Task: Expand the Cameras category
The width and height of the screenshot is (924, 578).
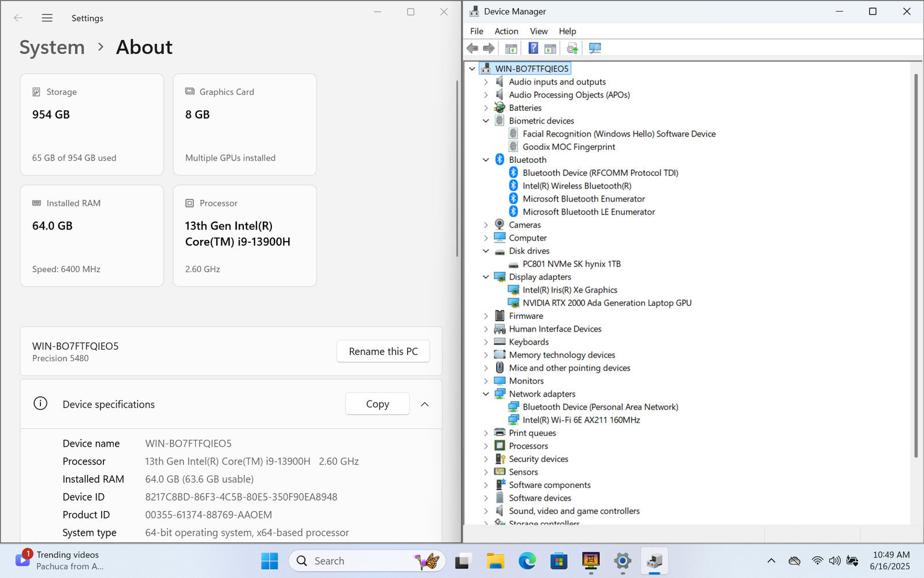Action: click(x=486, y=225)
